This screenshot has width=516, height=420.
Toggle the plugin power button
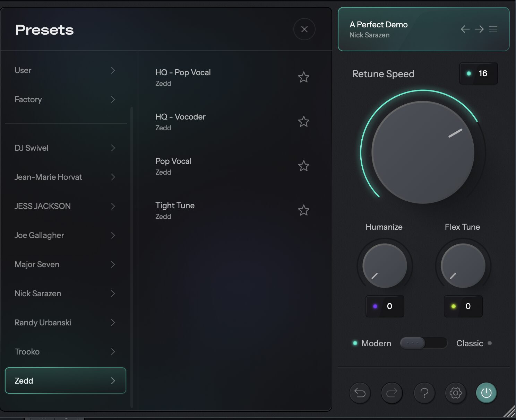pyautogui.click(x=486, y=393)
